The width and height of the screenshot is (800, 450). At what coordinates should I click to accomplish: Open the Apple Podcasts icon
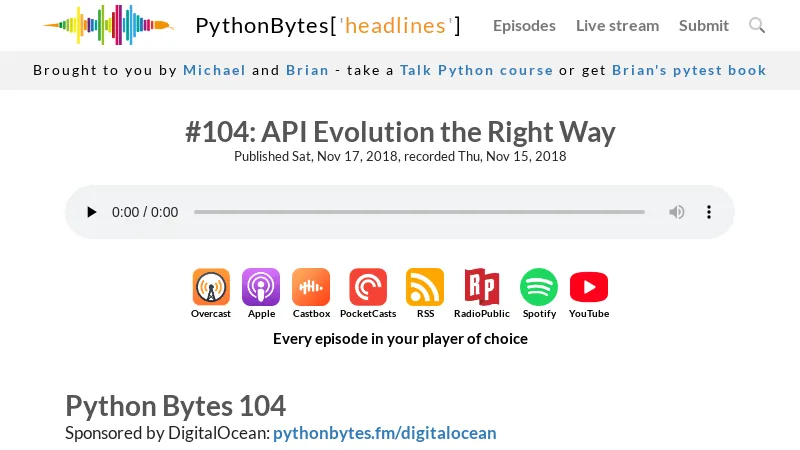tap(261, 287)
